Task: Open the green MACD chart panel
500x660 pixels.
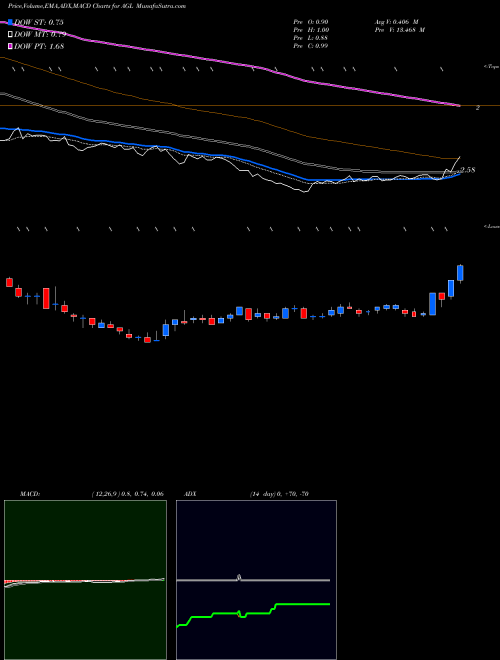Action: (x=85, y=580)
